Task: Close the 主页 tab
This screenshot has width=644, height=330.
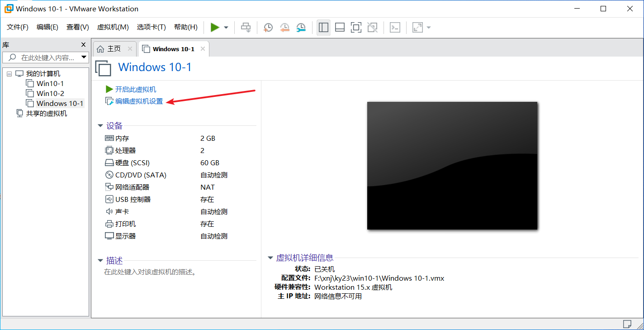Action: click(130, 49)
